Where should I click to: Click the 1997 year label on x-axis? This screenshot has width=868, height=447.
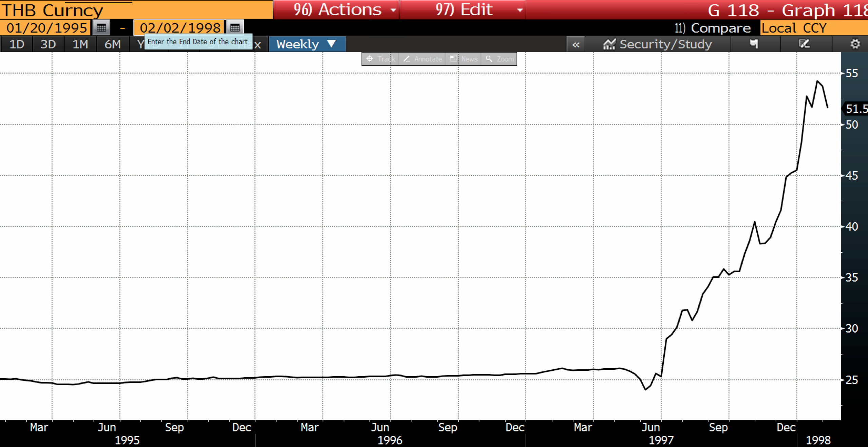coord(661,440)
